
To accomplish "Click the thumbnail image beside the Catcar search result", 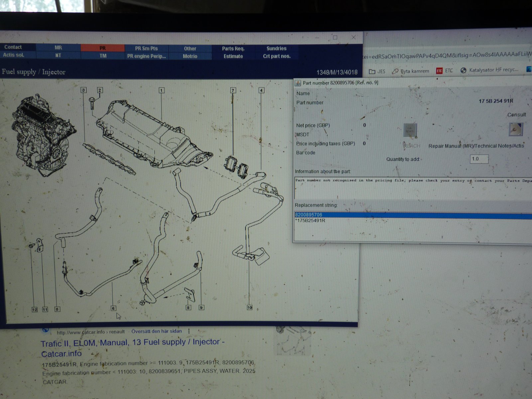I will click(293, 341).
